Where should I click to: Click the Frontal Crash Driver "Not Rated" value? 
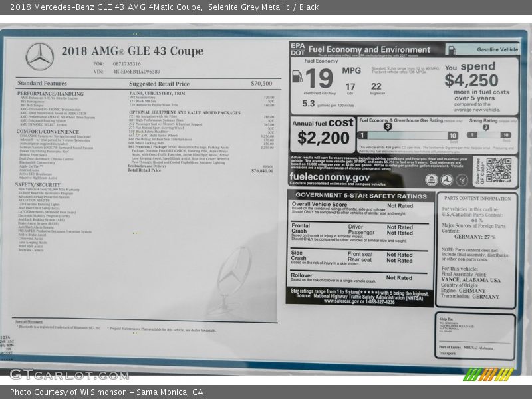pyautogui.click(x=400, y=227)
